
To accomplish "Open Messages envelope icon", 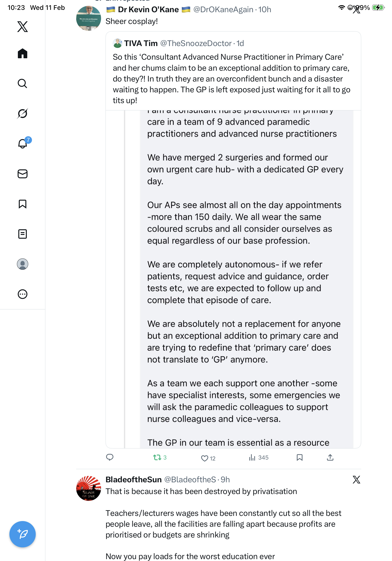I will point(23,174).
